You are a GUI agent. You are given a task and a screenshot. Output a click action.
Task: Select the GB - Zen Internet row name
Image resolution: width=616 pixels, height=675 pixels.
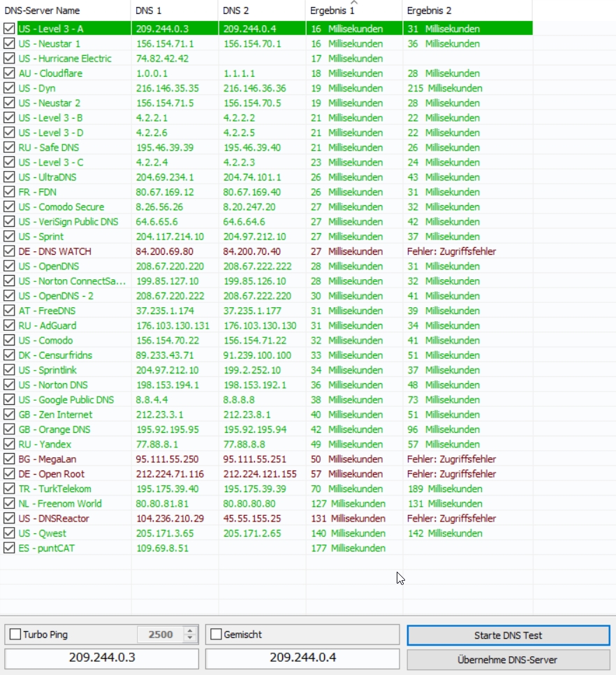coord(55,415)
